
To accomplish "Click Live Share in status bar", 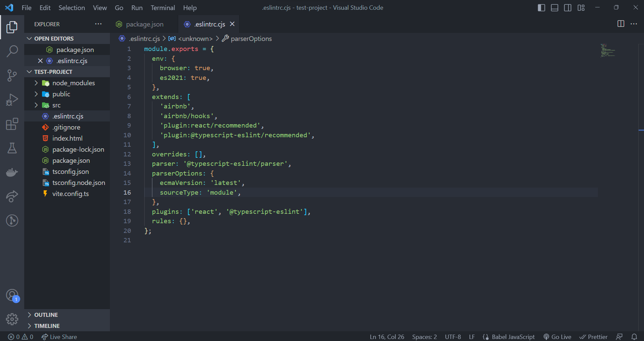I will (59, 337).
